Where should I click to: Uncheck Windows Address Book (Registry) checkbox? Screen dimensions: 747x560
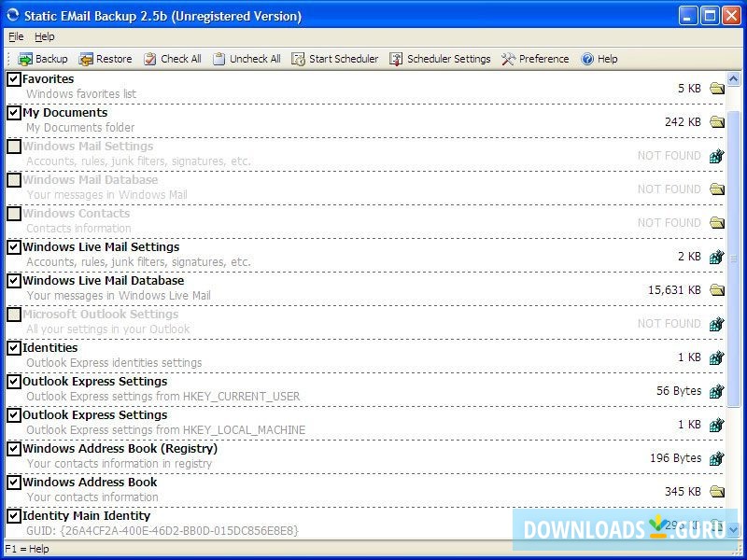14,449
